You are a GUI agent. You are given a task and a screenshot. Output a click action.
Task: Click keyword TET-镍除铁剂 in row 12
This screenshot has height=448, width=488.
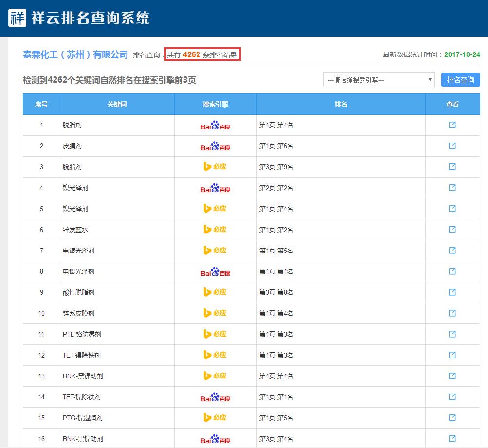click(82, 355)
